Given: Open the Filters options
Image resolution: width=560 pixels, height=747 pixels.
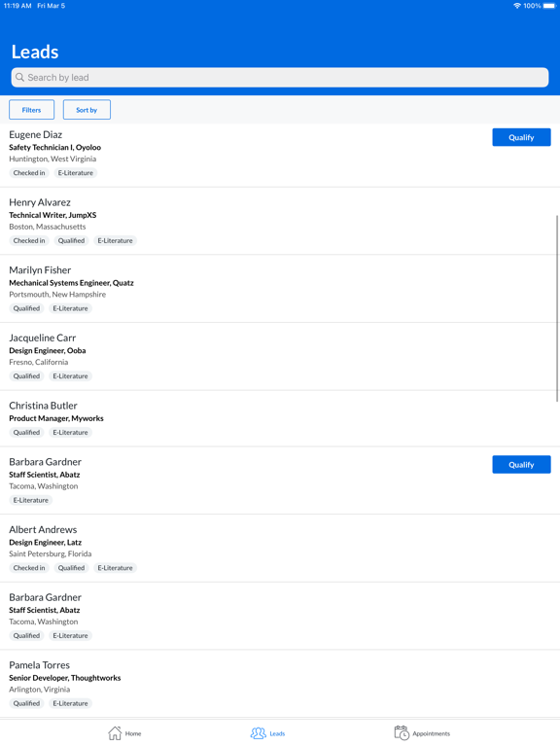Looking at the screenshot, I should click(31, 110).
